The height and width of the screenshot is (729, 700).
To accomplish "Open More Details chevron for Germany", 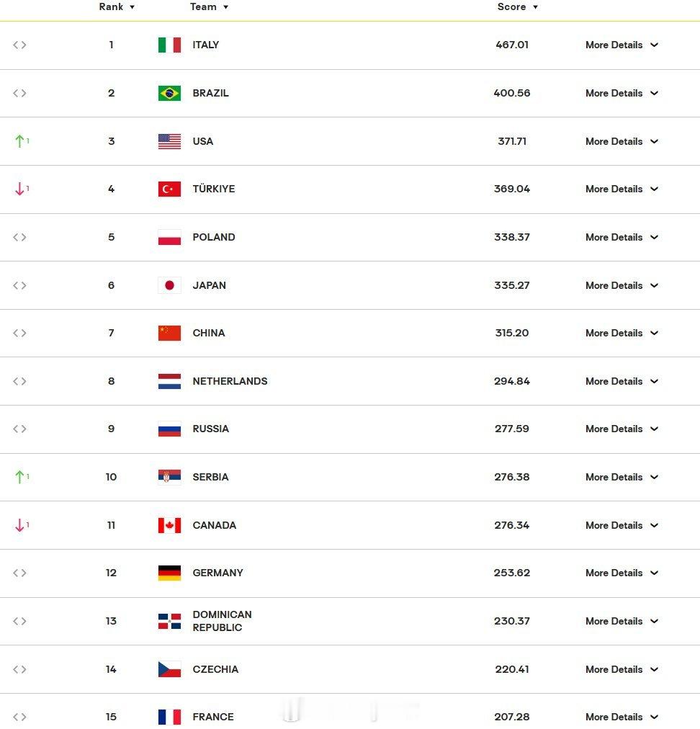I will (654, 573).
